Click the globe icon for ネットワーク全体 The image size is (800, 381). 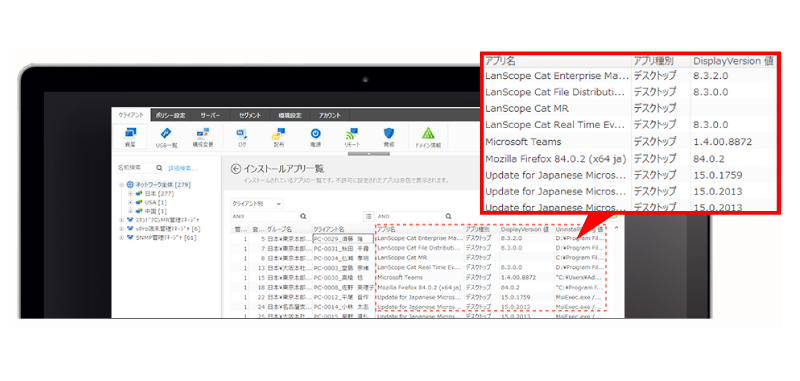coord(130,185)
